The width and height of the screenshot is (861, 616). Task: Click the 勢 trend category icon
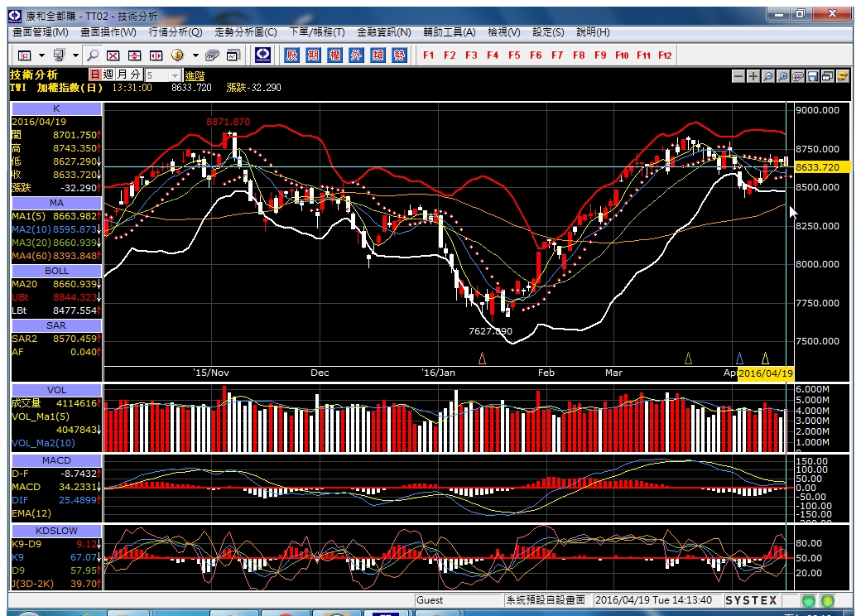pos(399,55)
